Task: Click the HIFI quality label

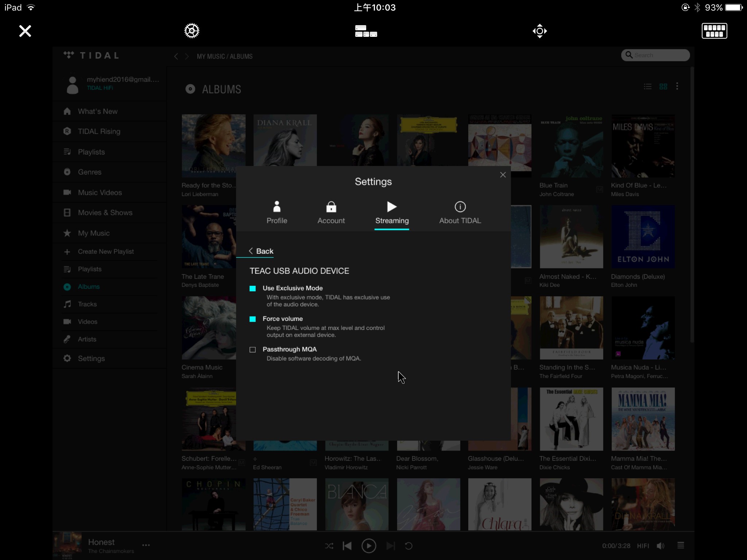Action: point(643,546)
